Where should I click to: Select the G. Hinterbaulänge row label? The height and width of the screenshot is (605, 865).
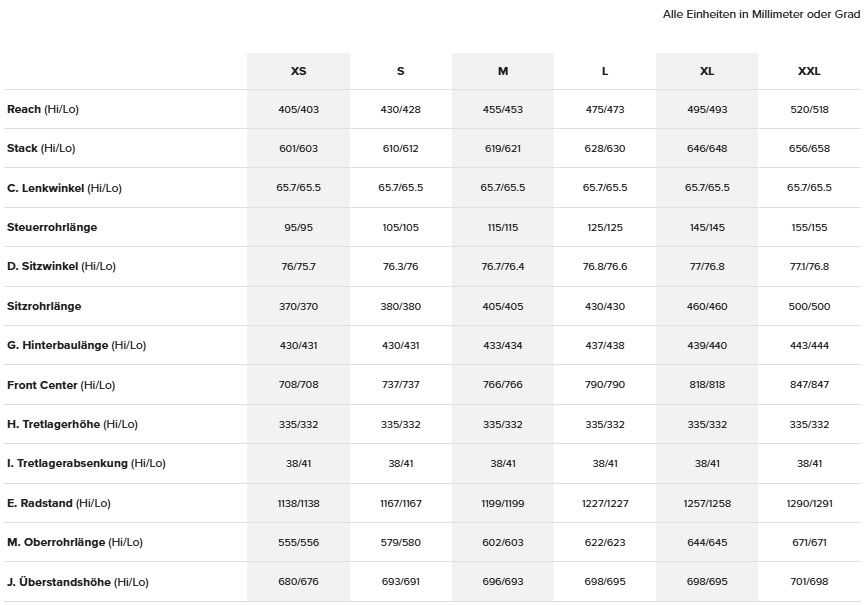(76, 345)
